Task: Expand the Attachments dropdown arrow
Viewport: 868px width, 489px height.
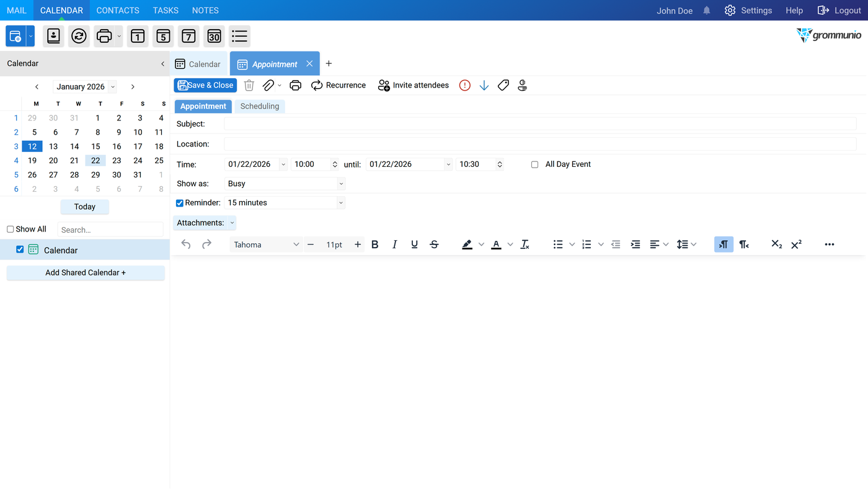Action: (x=232, y=223)
